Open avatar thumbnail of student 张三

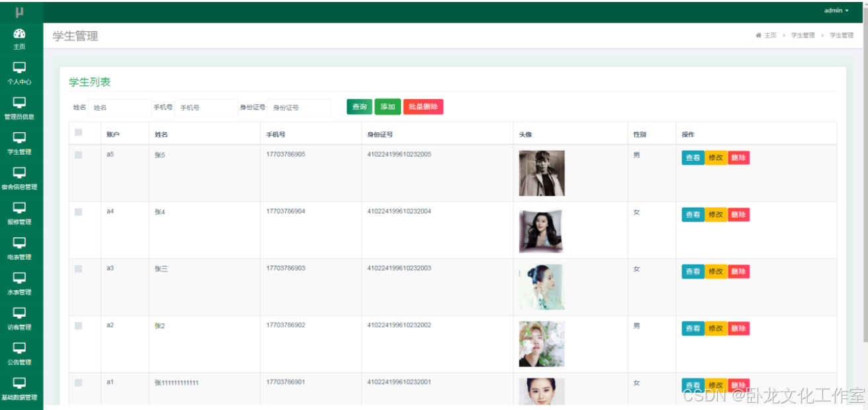coord(542,287)
